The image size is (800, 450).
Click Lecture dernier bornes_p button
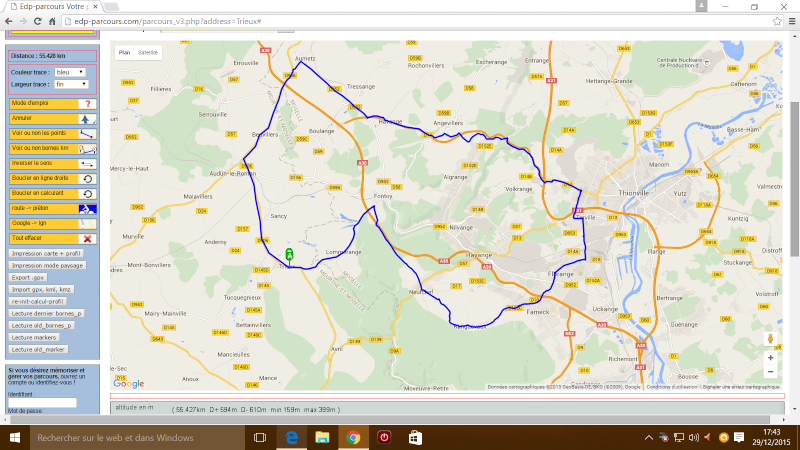point(46,314)
